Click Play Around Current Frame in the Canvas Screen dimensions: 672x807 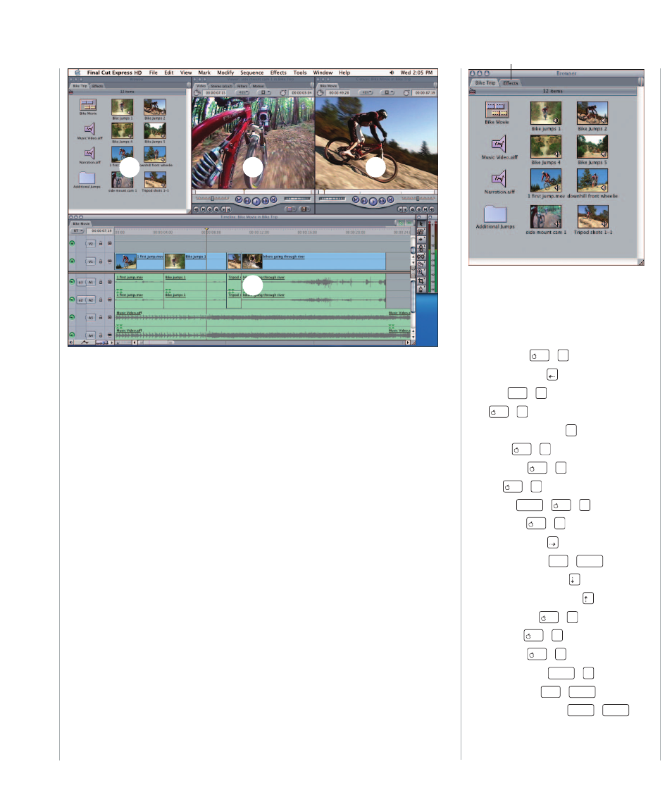(x=382, y=201)
